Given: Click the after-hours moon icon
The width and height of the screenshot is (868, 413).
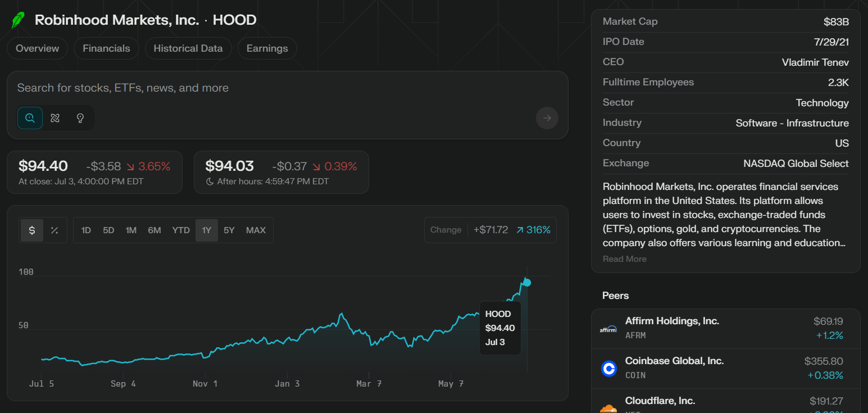Looking at the screenshot, I should tap(210, 181).
